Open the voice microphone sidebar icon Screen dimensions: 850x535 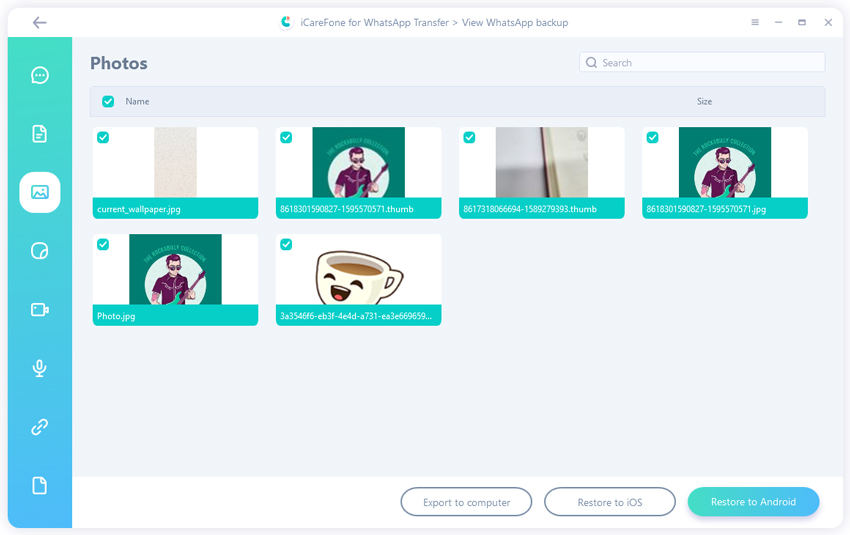(40, 368)
